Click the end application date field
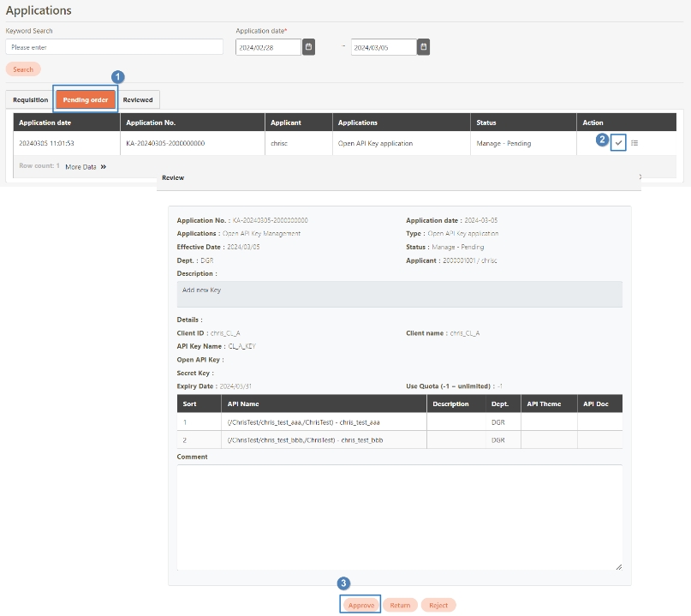Viewport: 691px width, 616px height. point(384,47)
